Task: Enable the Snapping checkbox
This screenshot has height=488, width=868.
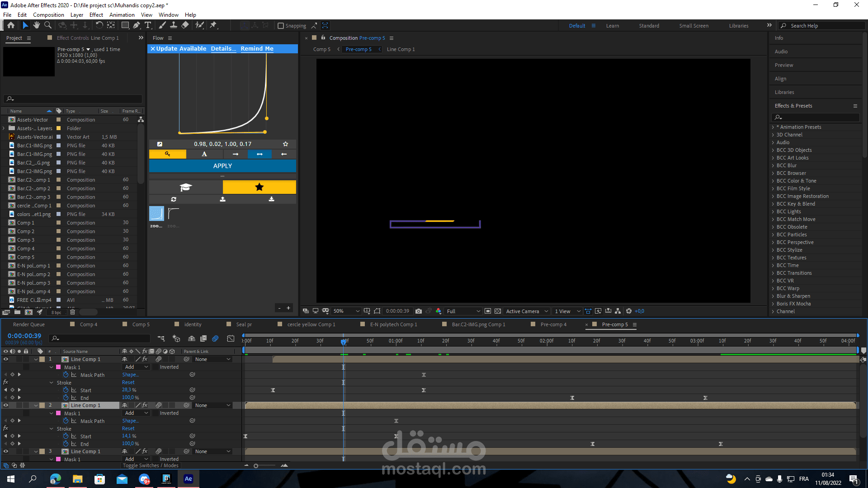Action: coord(281,26)
